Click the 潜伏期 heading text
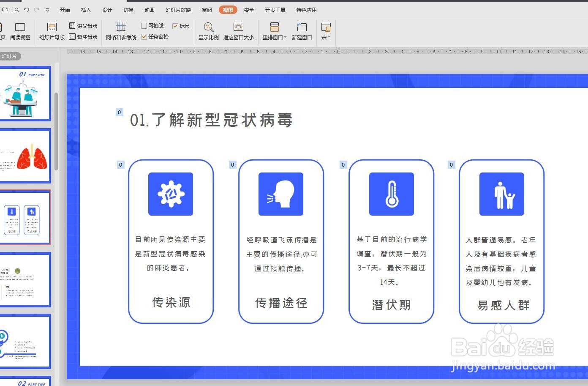588x386 pixels. click(392, 304)
